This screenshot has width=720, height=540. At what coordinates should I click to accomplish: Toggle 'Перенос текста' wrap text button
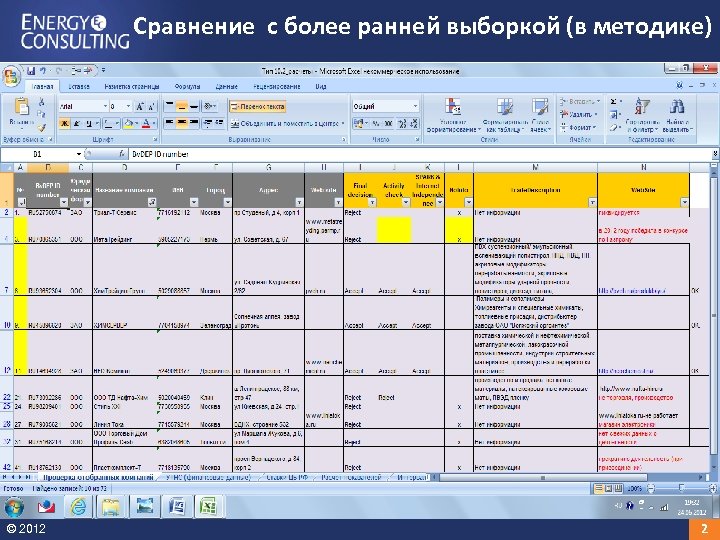coord(258,107)
